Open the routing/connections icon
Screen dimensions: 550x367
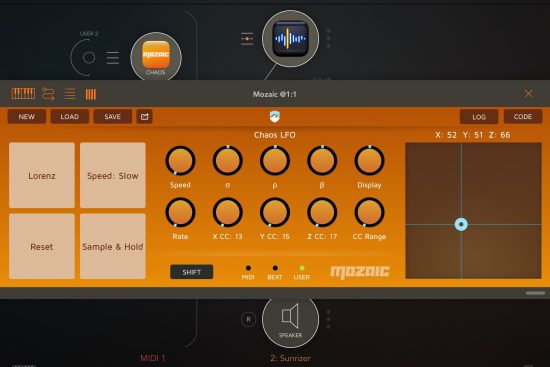(x=48, y=94)
